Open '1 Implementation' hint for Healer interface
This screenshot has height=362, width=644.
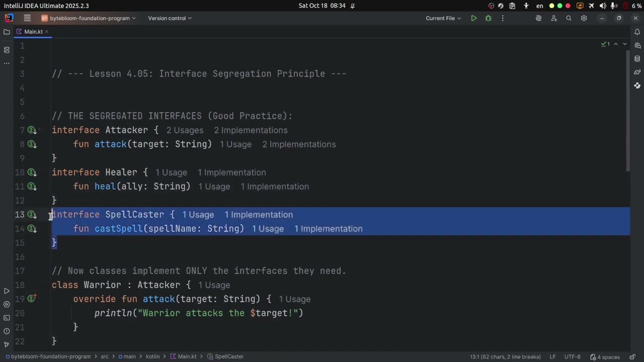point(231,172)
